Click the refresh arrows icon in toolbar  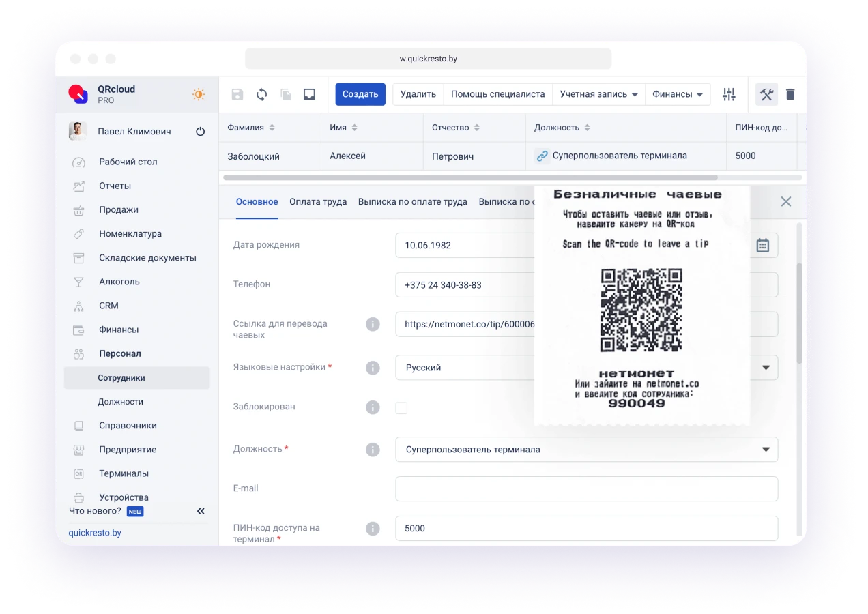tap(261, 94)
